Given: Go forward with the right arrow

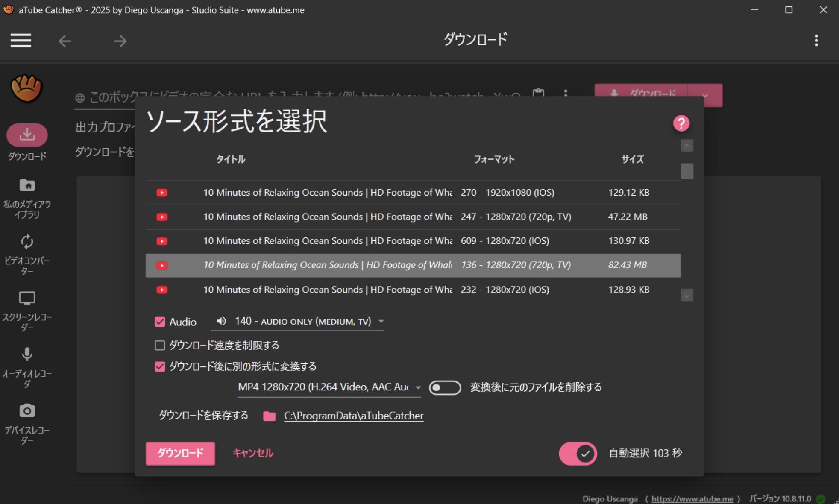Looking at the screenshot, I should click(x=120, y=41).
